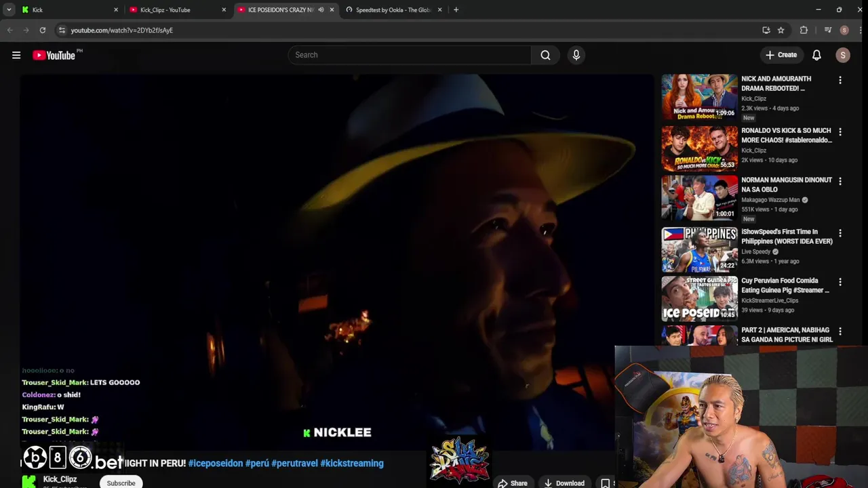The height and width of the screenshot is (488, 868).
Task: Click the #perú hashtag
Action: [x=257, y=464]
